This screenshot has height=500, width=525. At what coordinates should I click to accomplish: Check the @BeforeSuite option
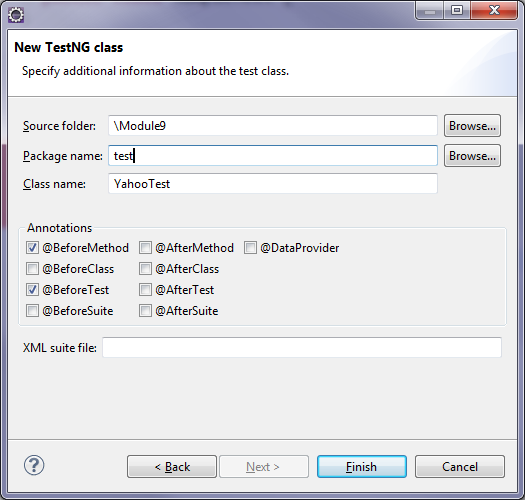[x=32, y=311]
